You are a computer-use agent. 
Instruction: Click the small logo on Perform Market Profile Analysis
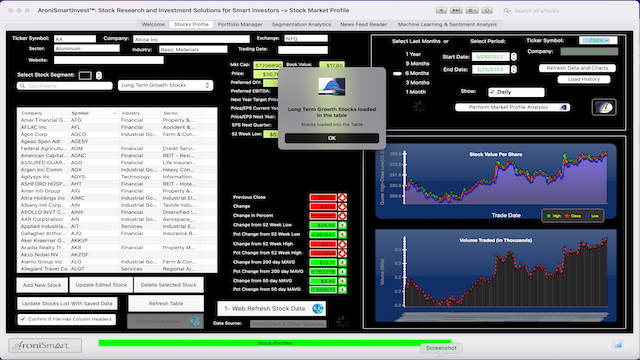[563, 107]
